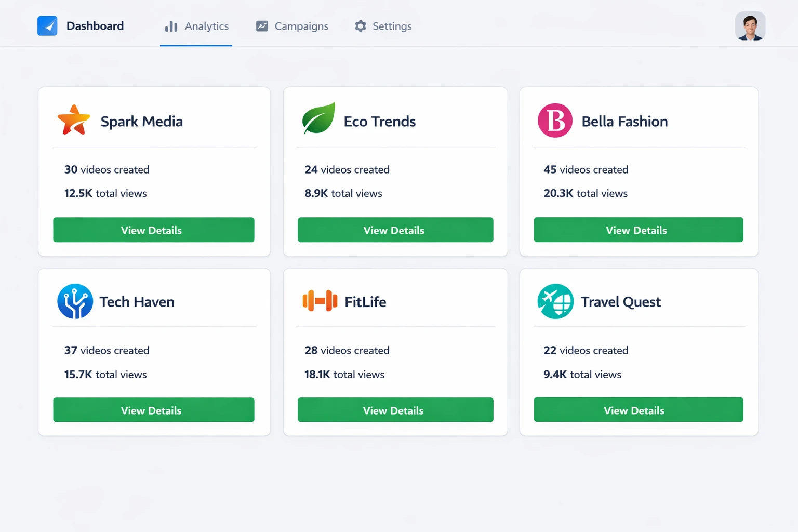798x532 pixels.
Task: View Details for Spark Media
Action: point(153,230)
